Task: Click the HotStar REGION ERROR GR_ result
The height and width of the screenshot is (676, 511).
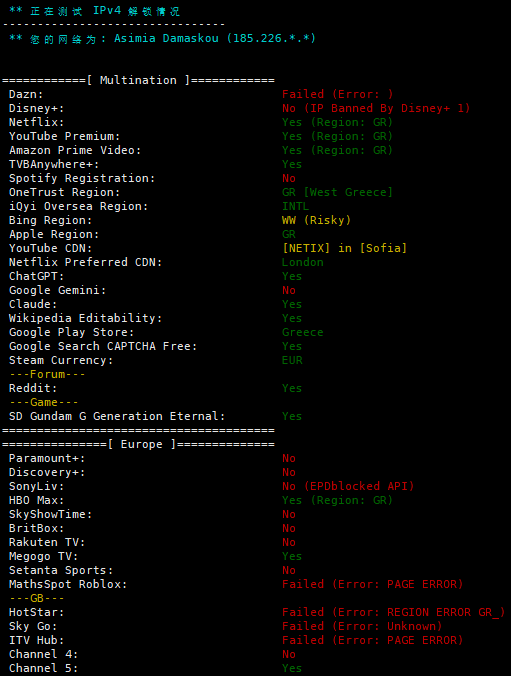Action: (x=393, y=613)
